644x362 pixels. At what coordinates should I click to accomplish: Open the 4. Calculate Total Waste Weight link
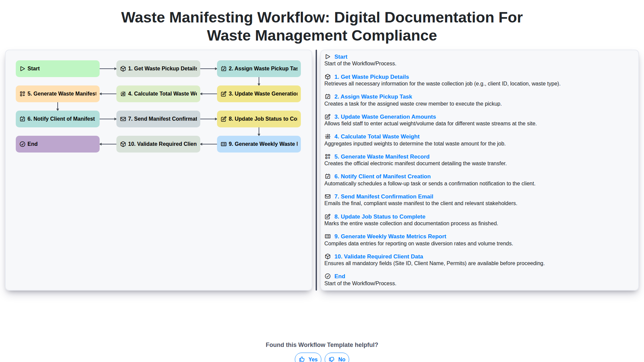click(x=377, y=136)
